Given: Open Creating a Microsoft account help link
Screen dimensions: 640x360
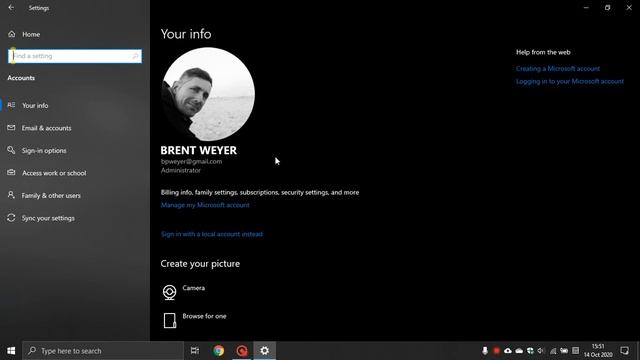Looking at the screenshot, I should (x=558, y=69).
